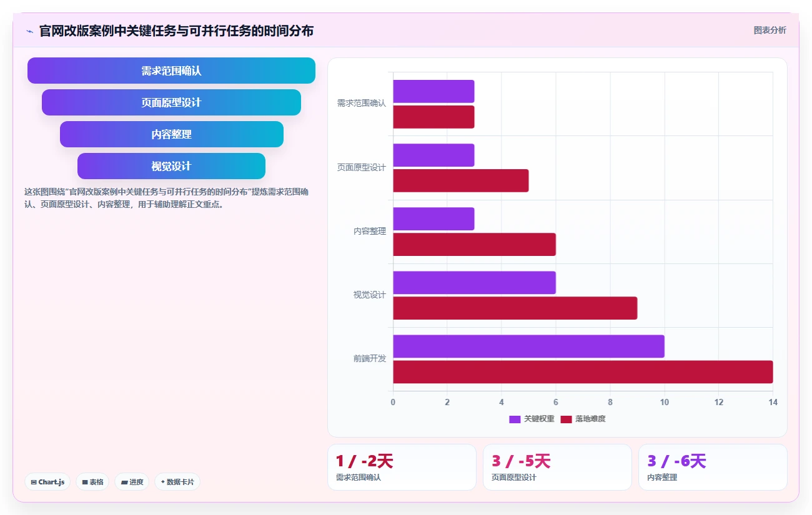Viewport: 812px width, 515px height.
Task: Click the x-axis tick label 12
Action: (x=719, y=403)
